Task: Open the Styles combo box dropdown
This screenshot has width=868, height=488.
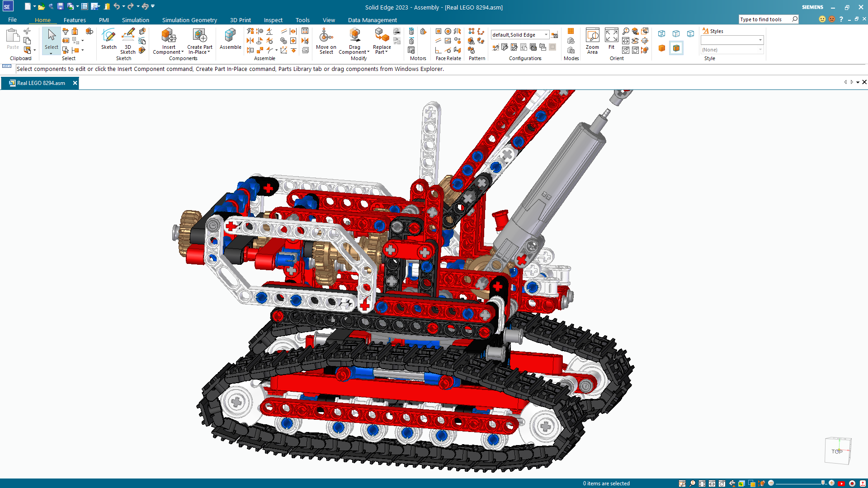Action: point(760,40)
